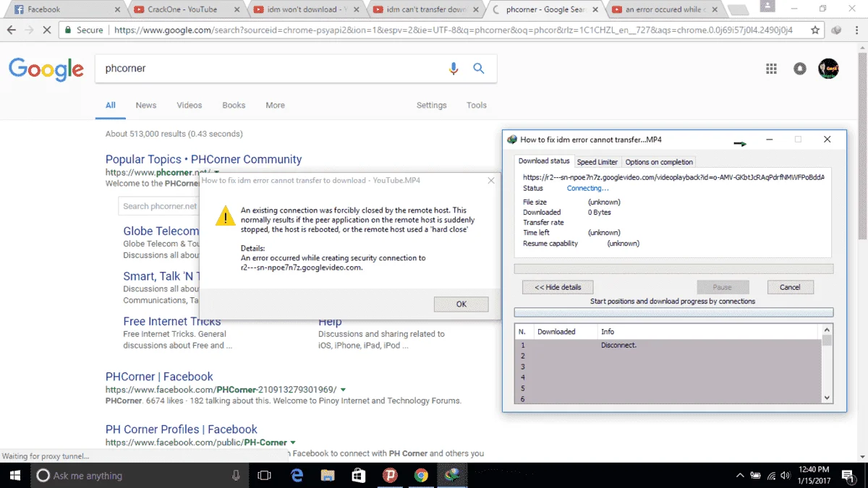Click the Chrome address bar URL

pos(454,30)
